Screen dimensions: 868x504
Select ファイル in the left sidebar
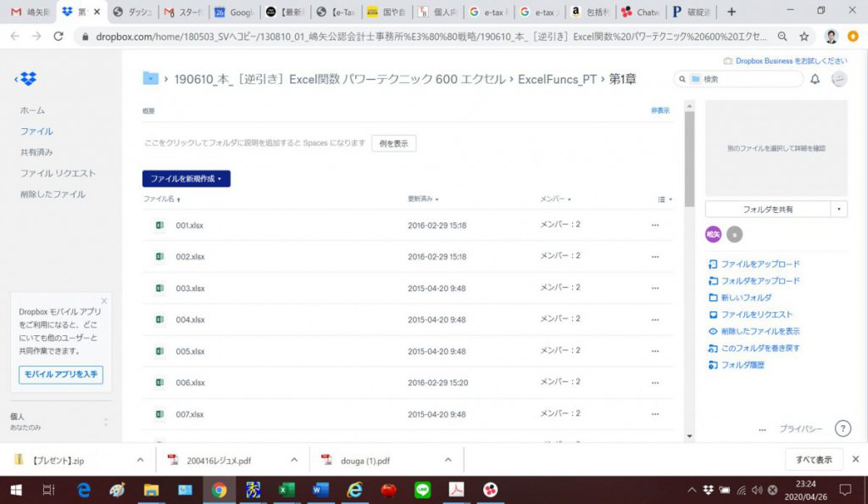[x=36, y=132]
